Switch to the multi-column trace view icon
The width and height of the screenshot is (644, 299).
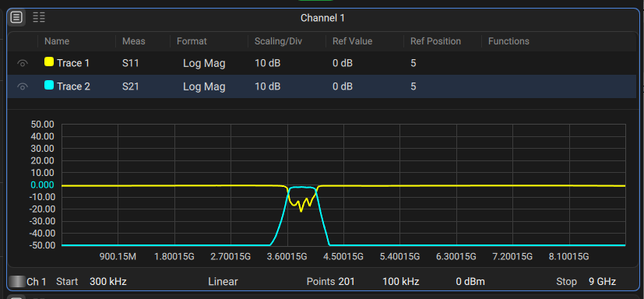click(39, 17)
